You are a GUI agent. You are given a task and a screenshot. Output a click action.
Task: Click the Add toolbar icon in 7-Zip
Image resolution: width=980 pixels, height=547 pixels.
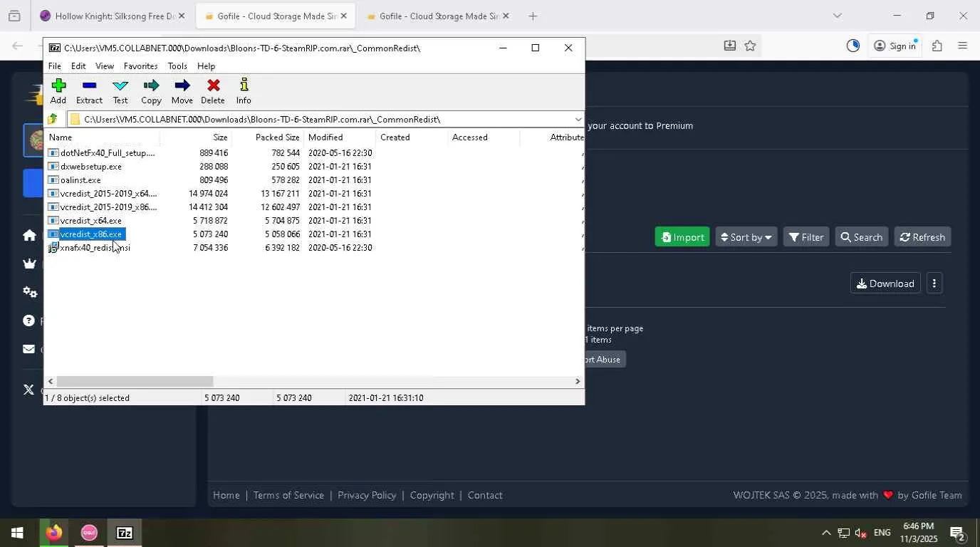(58, 91)
